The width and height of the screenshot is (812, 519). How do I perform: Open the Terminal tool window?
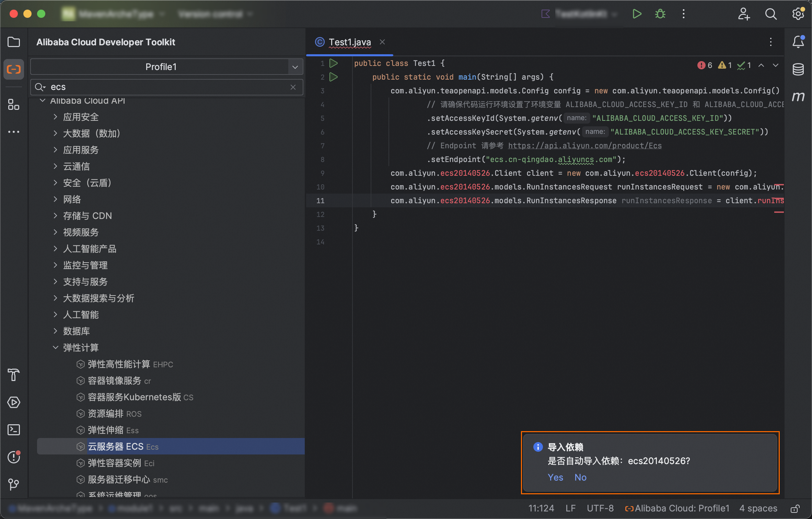[14, 430]
